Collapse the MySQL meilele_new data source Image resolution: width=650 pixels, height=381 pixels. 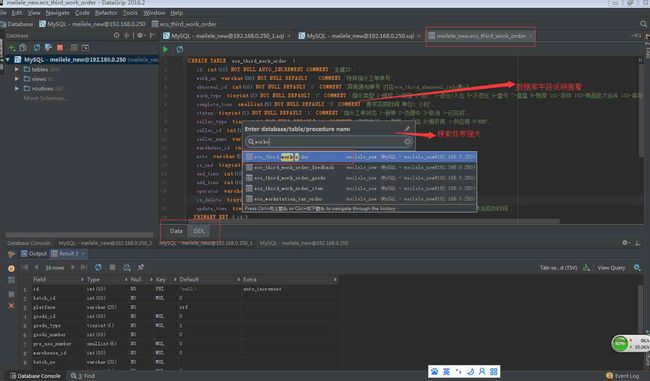tap(8, 60)
